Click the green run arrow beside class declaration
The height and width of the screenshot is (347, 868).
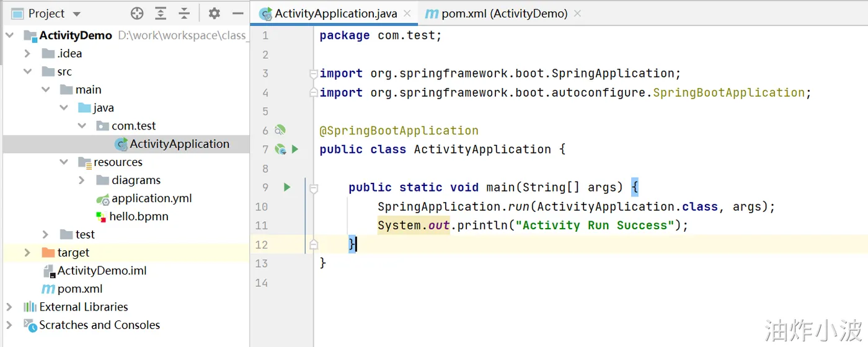pyautogui.click(x=295, y=149)
